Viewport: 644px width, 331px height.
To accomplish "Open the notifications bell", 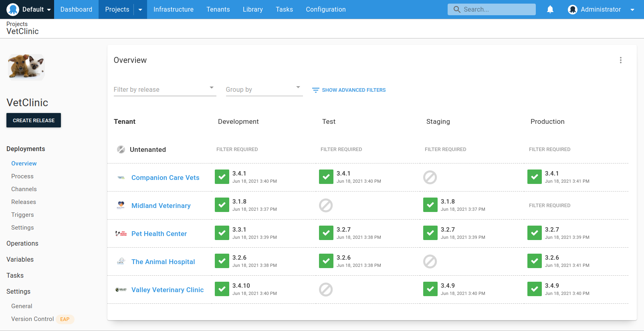I will [550, 9].
